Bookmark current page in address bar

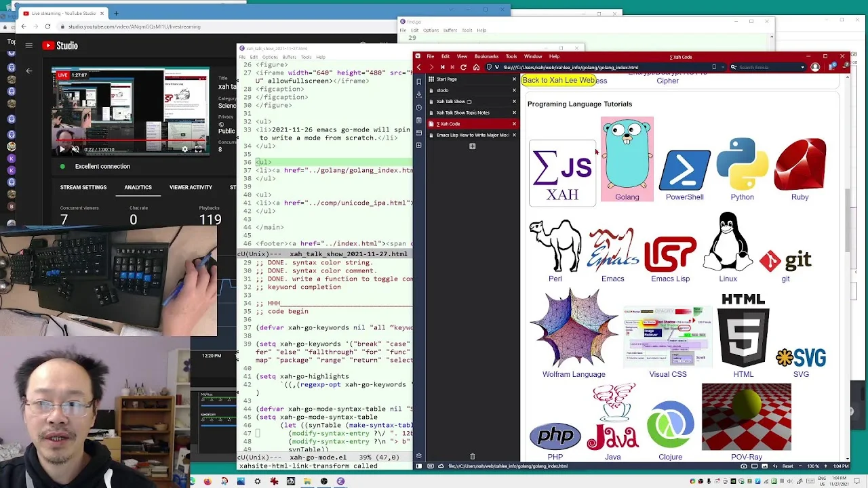[x=714, y=67]
